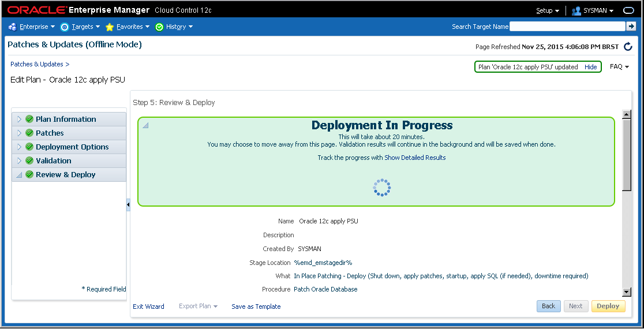Viewport: 644px width, 329px height.
Task: Click the Deployment In Progress heading
Action: 382,125
